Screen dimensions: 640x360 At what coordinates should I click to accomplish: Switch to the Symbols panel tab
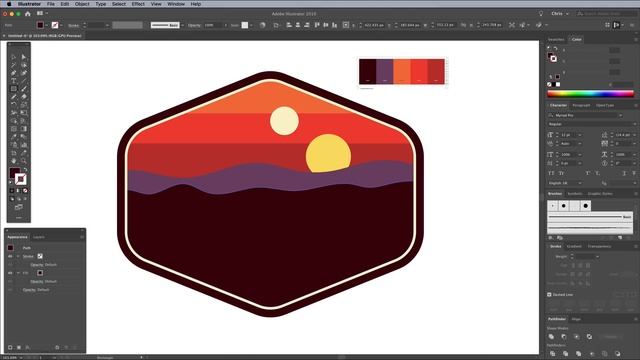(575, 193)
